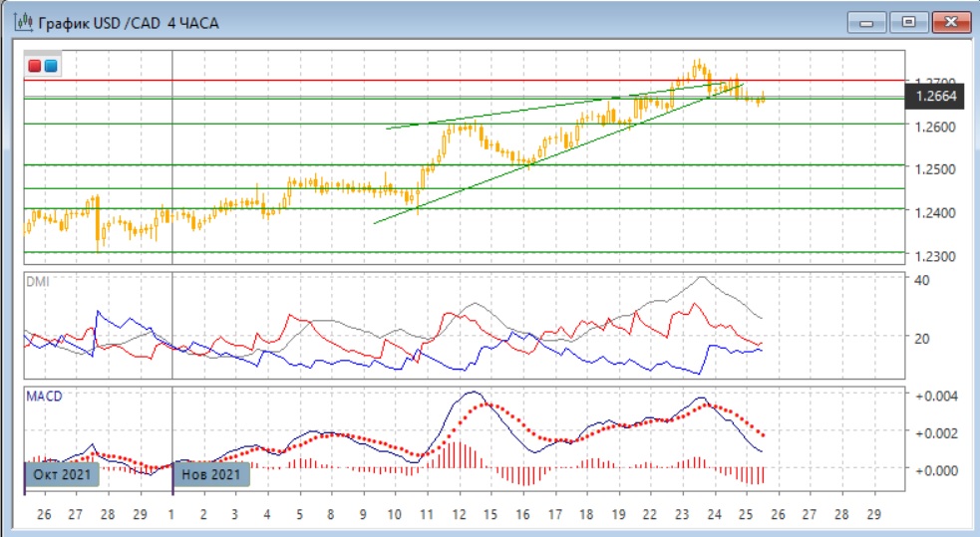Click the current price label 1.2664

tap(935, 97)
